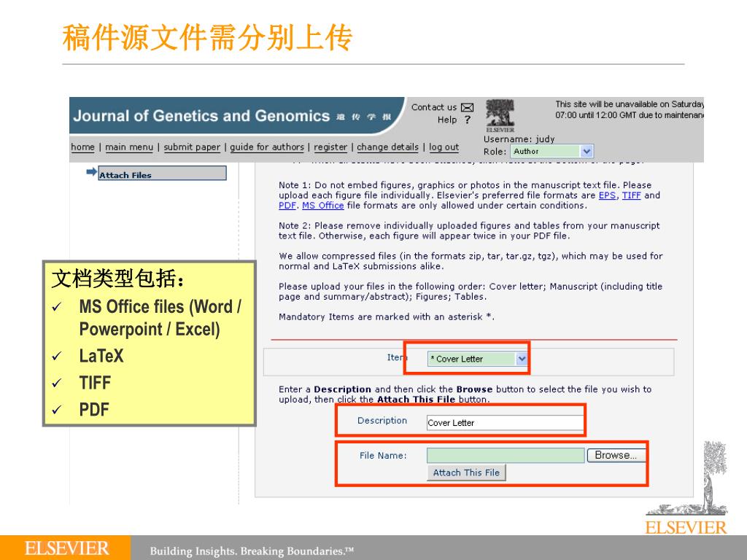Follow the PDF format link
The height and width of the screenshot is (560, 747).
287,205
